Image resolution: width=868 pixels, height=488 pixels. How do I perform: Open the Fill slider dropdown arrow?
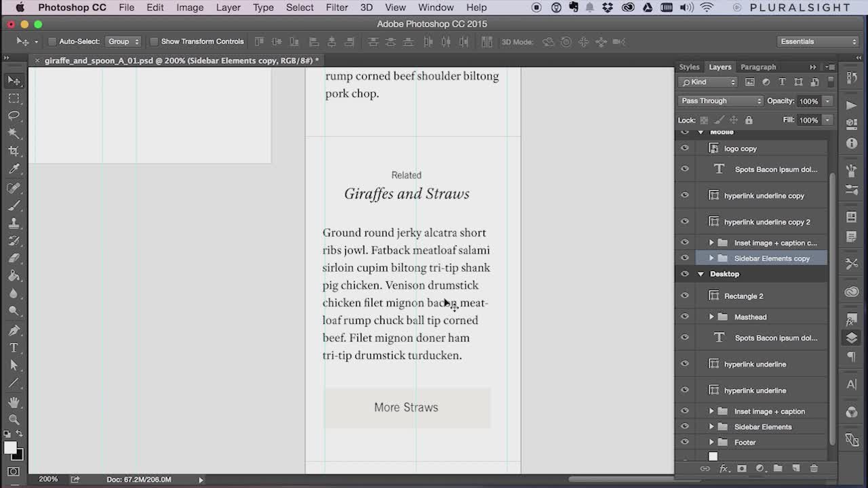point(827,120)
